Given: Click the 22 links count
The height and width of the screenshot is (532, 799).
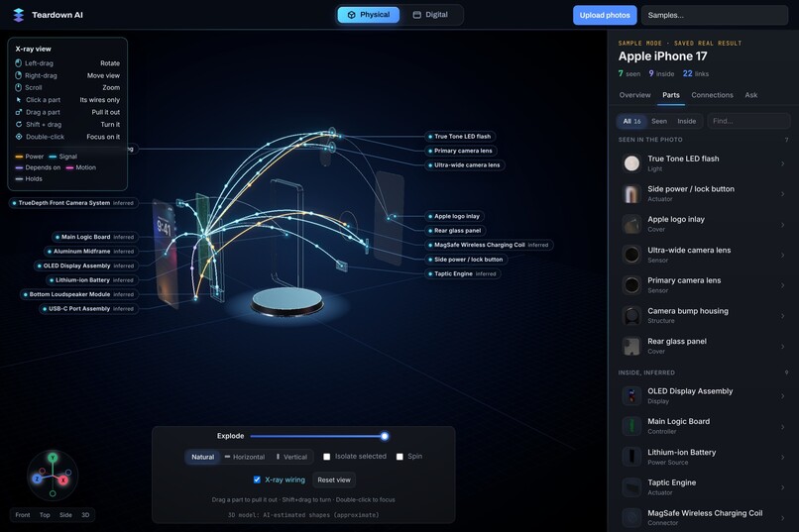Looking at the screenshot, I should (696, 74).
